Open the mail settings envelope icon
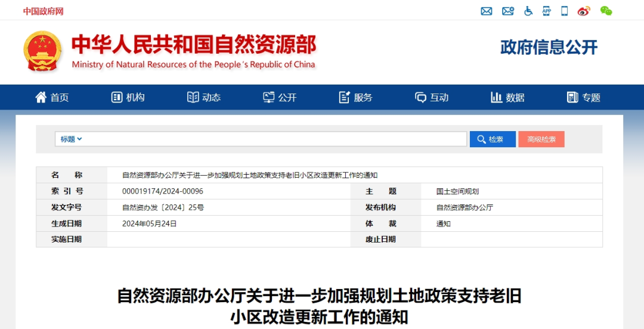 coord(507,11)
